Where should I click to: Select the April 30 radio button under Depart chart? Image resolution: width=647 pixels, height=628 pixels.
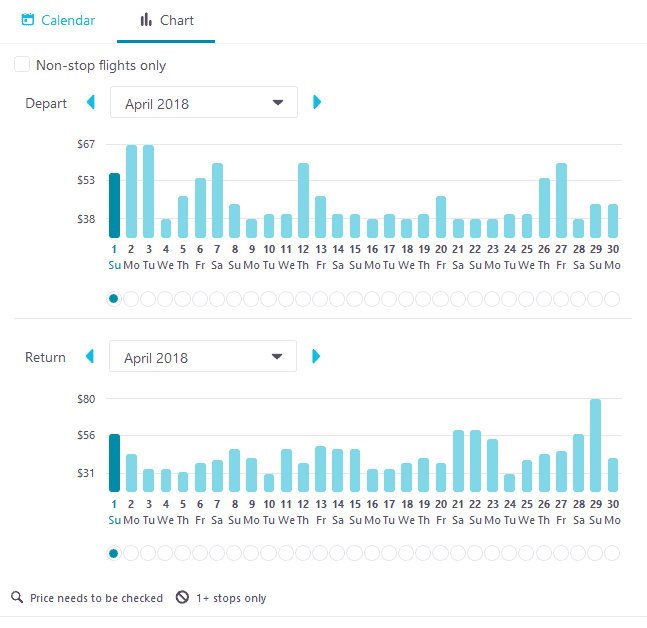coord(612,298)
